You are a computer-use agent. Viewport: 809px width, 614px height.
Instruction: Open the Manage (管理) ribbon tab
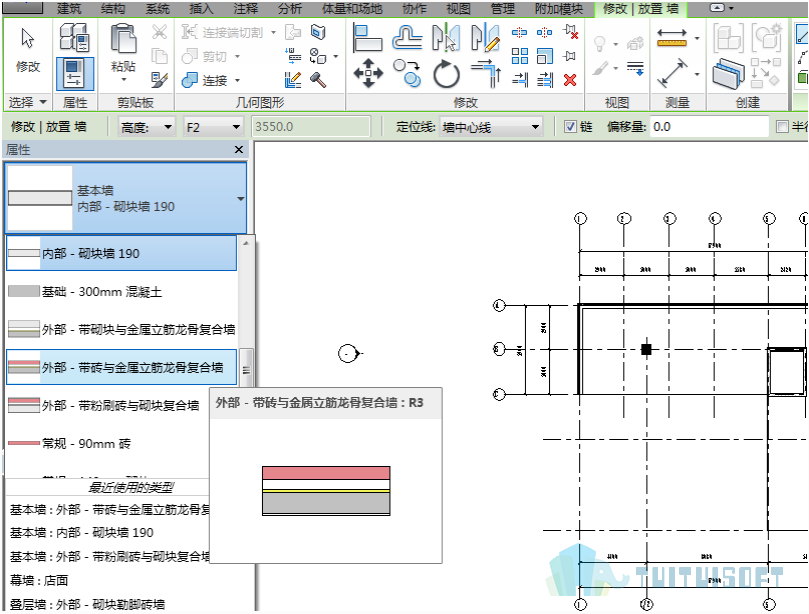pos(503,9)
